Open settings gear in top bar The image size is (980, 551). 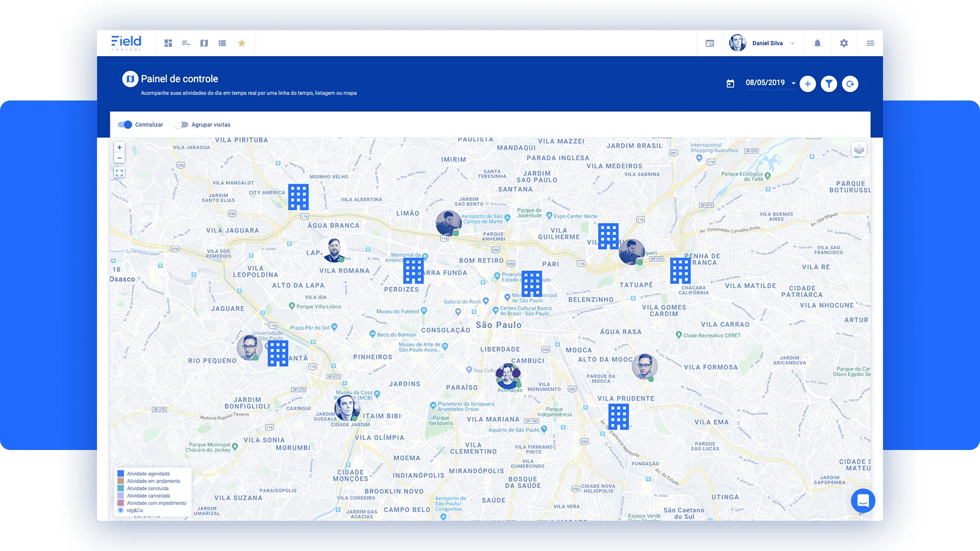pyautogui.click(x=844, y=43)
